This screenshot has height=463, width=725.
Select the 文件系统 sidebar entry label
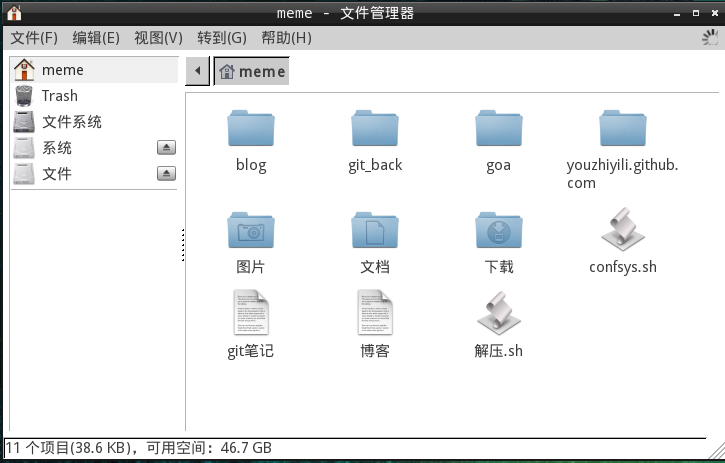(72, 122)
